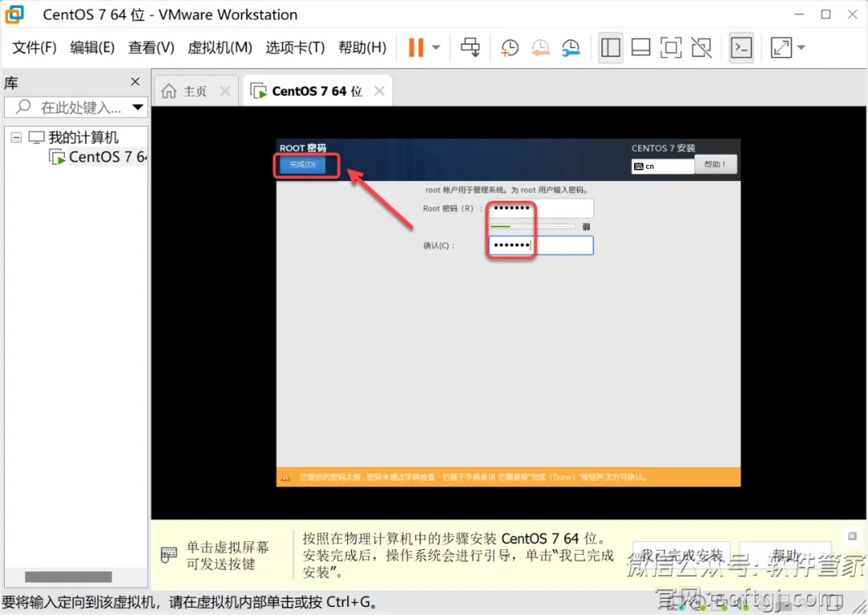
Task: Open the 查看(V) menu
Action: (151, 47)
